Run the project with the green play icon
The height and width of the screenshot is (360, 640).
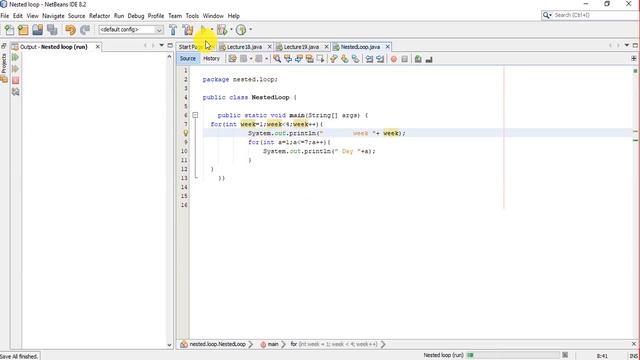coord(204,30)
